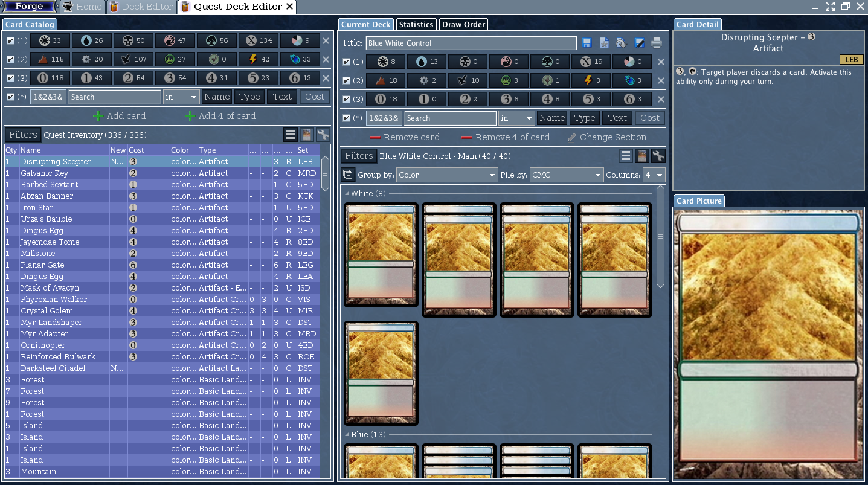Uncheck type filter row (2) in Card Catalog
This screenshot has width=868, height=485.
10,60
